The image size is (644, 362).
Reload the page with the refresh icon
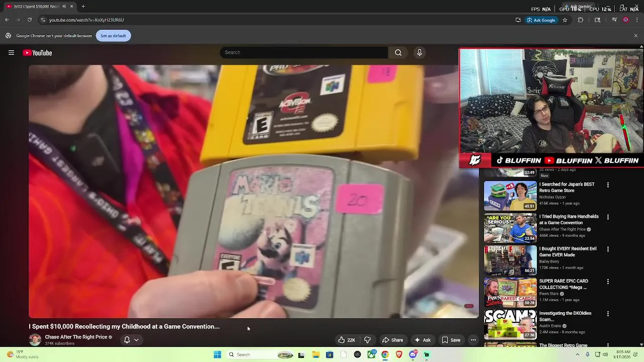(29, 20)
